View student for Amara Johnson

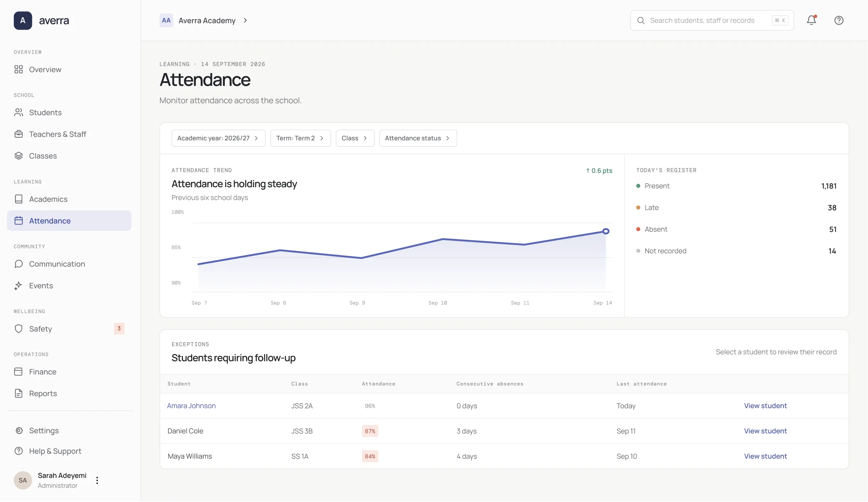766,406
